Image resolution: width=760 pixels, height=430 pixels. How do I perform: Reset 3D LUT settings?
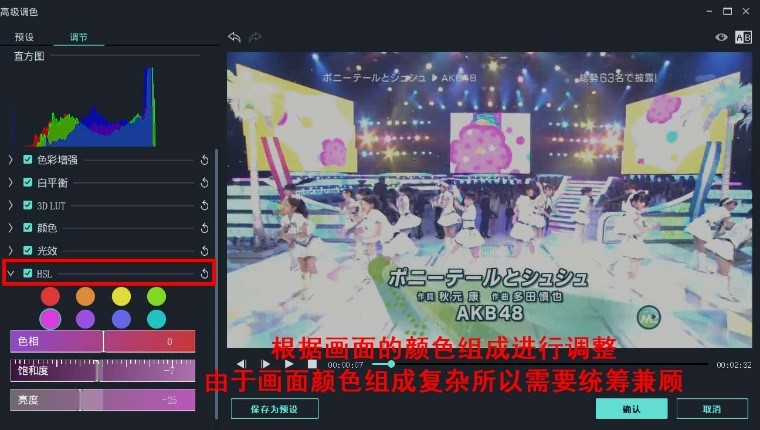(205, 206)
